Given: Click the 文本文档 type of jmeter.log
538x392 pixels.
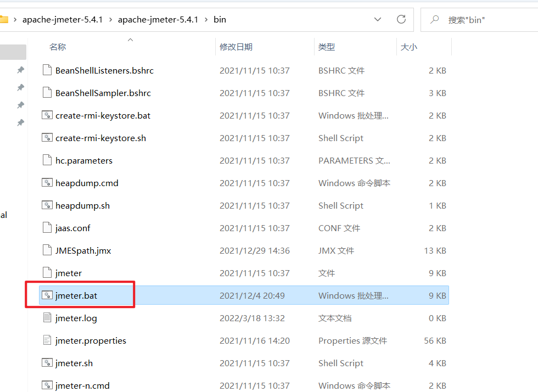Looking at the screenshot, I should pos(335,318).
